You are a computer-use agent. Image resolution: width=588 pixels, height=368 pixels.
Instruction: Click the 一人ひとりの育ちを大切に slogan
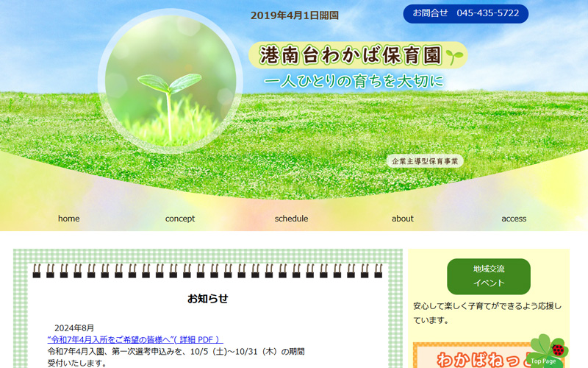(354, 81)
